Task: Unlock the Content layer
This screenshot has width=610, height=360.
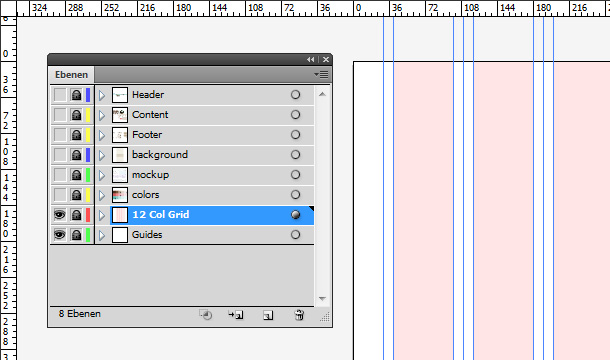Action: coord(76,115)
